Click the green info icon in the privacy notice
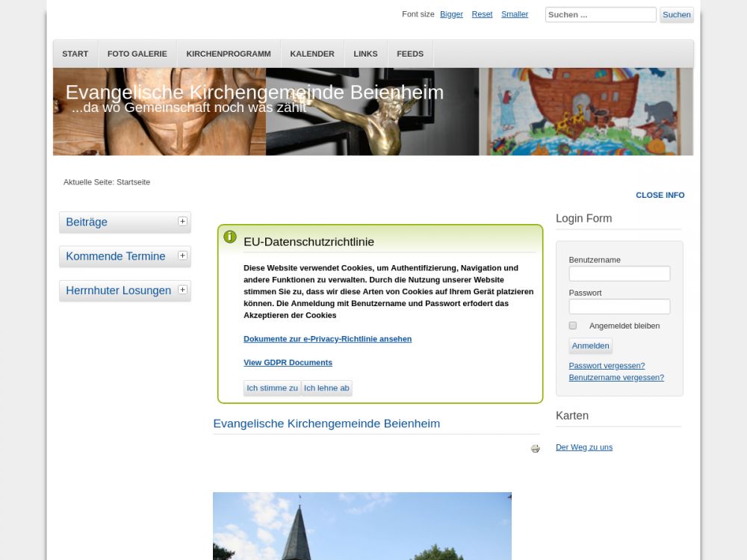Viewport: 747px width, 560px height. coord(230,237)
